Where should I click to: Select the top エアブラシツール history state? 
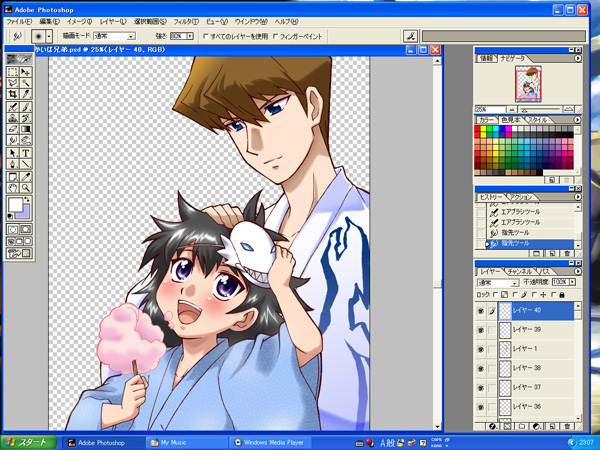pos(530,212)
